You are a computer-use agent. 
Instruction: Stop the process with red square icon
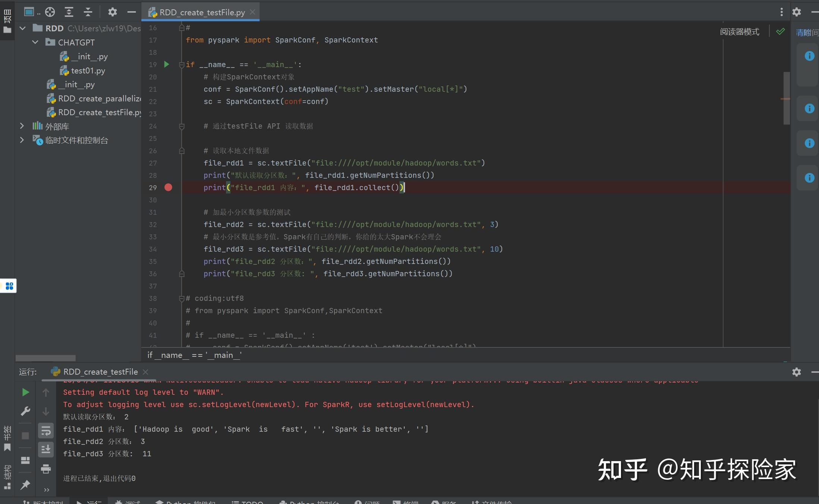click(25, 435)
